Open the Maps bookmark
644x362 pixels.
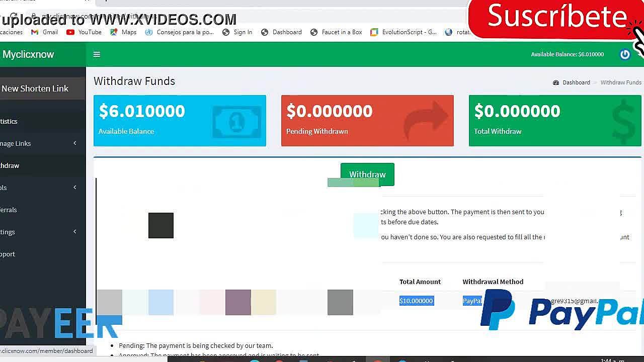[x=123, y=32]
